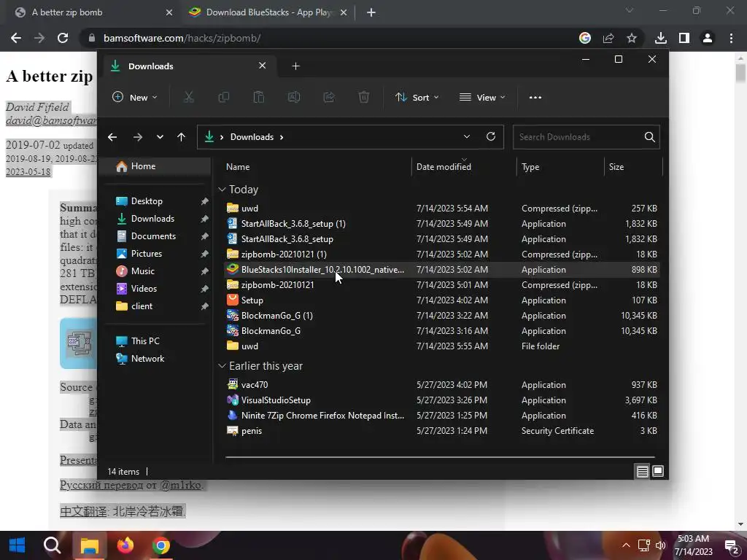Click the Delete trash icon in Explorer toolbar
This screenshot has width=747, height=560.
click(363, 97)
